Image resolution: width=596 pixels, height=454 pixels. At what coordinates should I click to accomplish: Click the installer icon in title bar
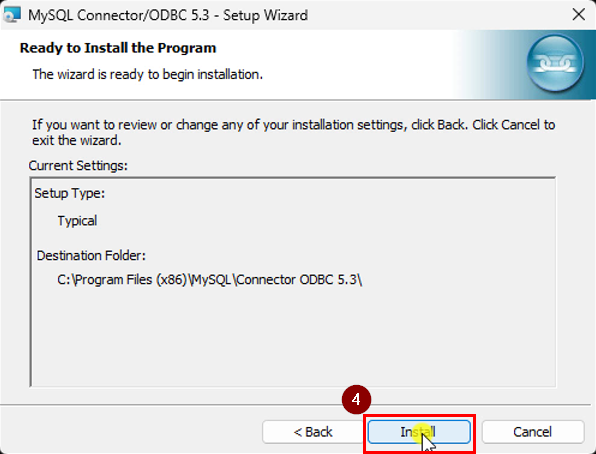pyautogui.click(x=11, y=15)
